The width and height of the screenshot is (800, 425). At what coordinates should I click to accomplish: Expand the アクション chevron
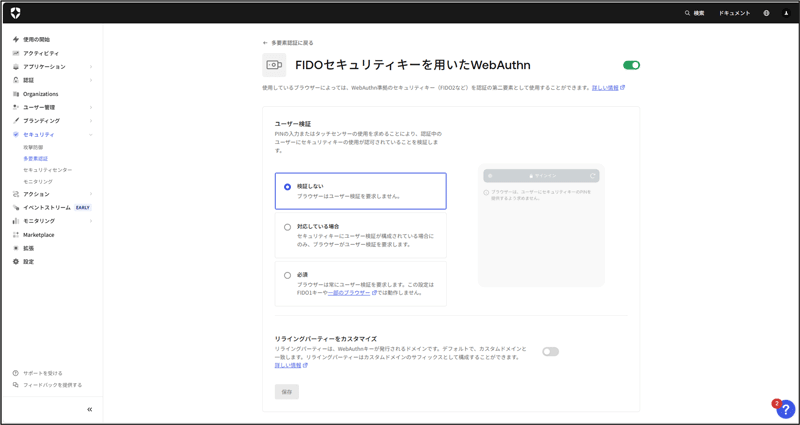[91, 194]
